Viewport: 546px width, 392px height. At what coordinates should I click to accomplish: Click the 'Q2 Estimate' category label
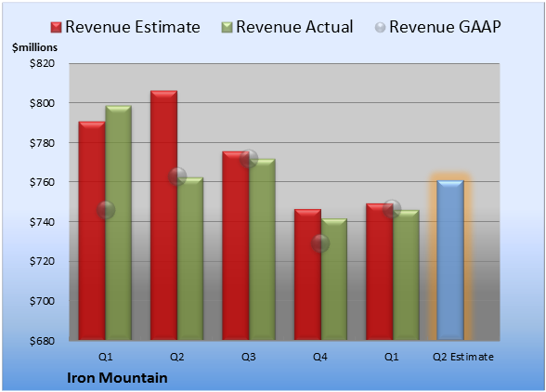(x=463, y=357)
